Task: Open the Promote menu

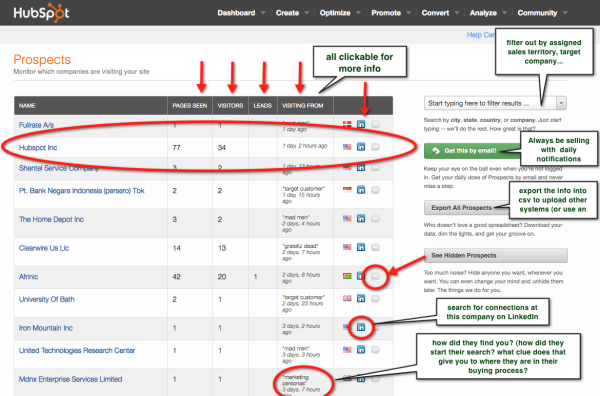Action: (x=386, y=13)
